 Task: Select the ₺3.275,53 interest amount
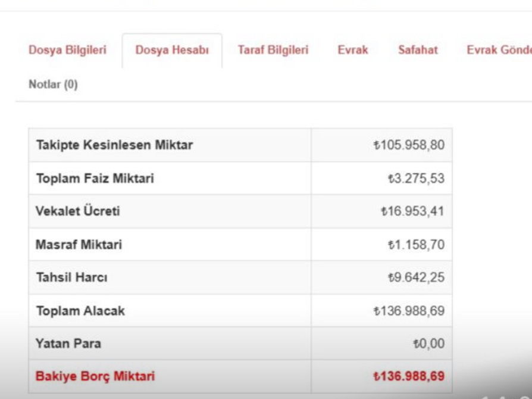(x=416, y=178)
